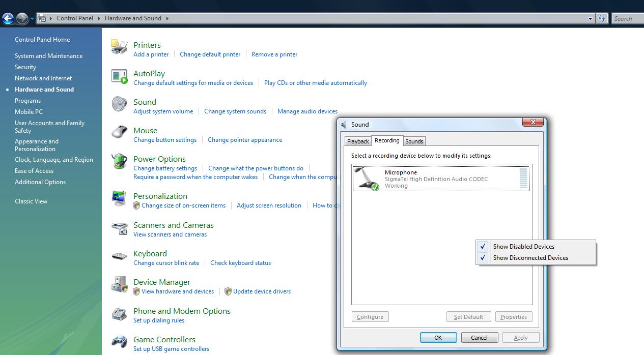
Task: Click the Back navigation arrow
Action: click(8, 19)
